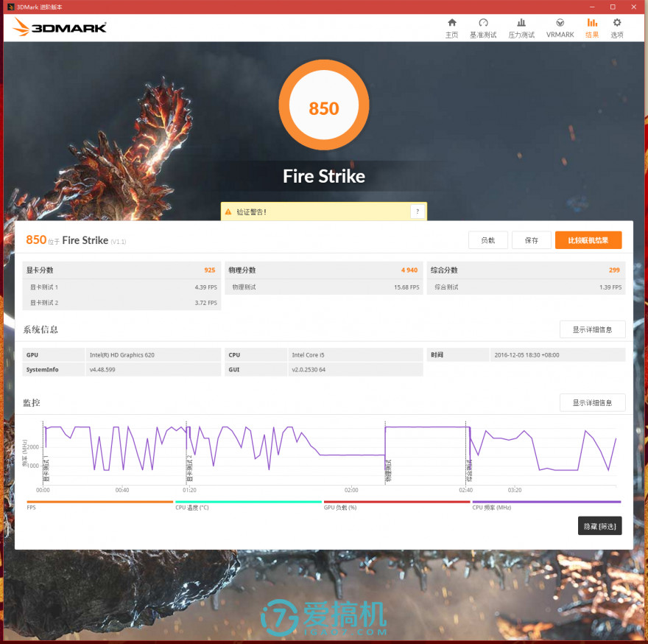Click the 3DMARK logo

(60, 27)
